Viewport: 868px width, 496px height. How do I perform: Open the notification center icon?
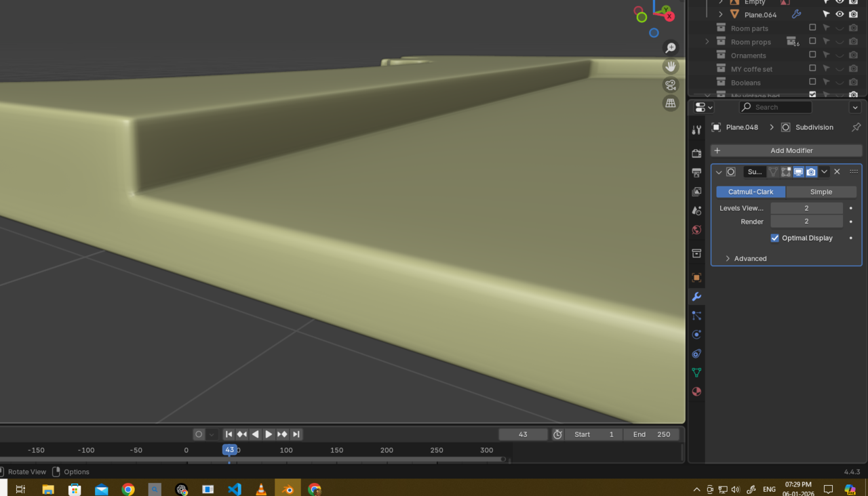coord(828,489)
